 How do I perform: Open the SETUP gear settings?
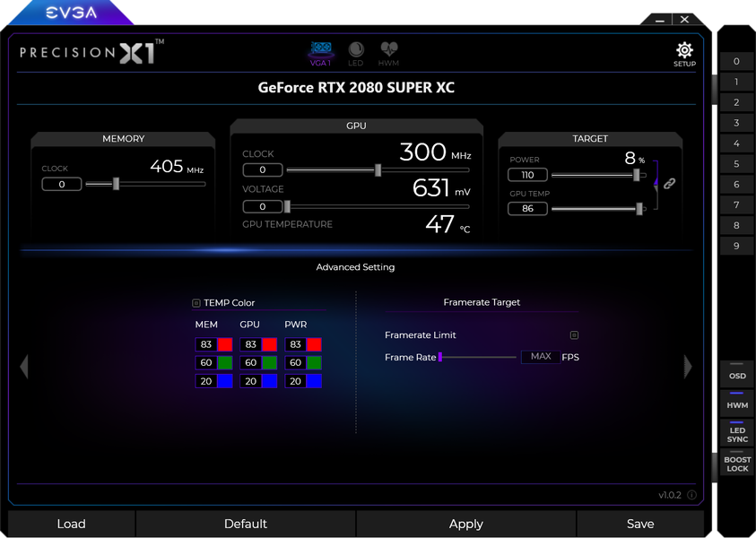tap(684, 55)
